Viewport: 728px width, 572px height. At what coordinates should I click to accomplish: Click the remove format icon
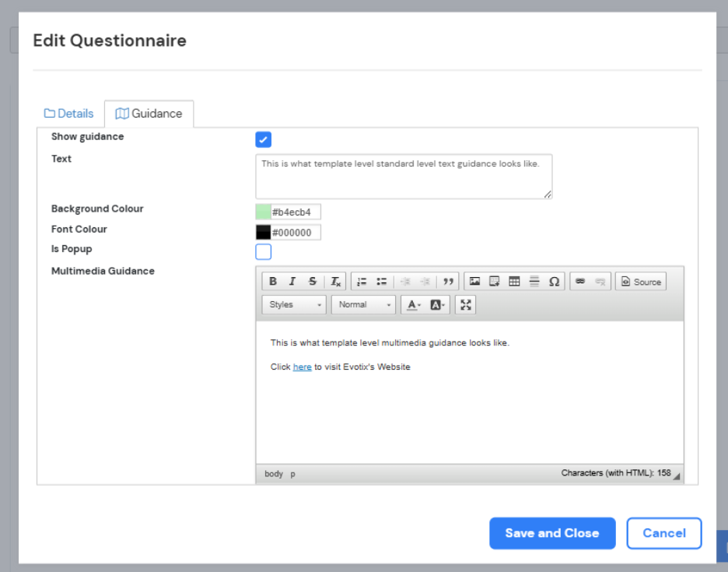click(x=335, y=281)
